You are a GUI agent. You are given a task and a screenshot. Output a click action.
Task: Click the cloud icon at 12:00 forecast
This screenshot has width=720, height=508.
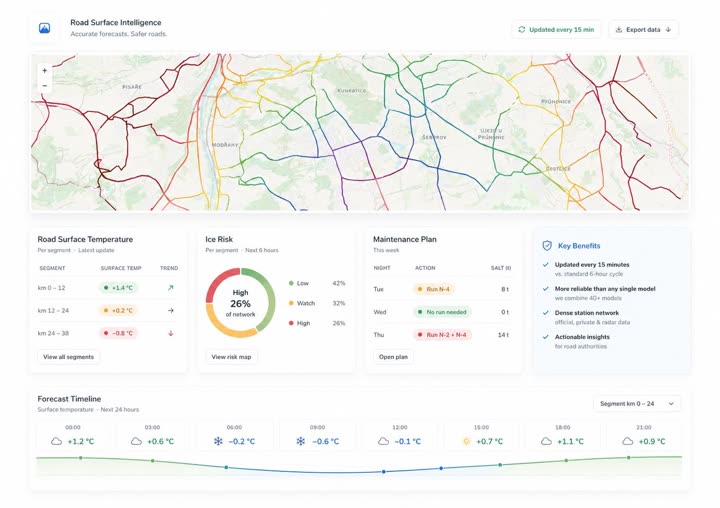point(383,441)
